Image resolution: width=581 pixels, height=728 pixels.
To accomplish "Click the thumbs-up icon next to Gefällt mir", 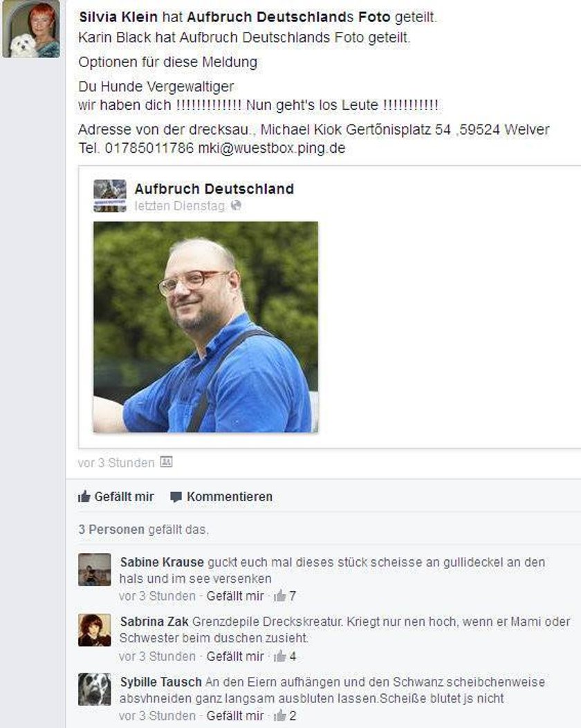I will (x=84, y=496).
